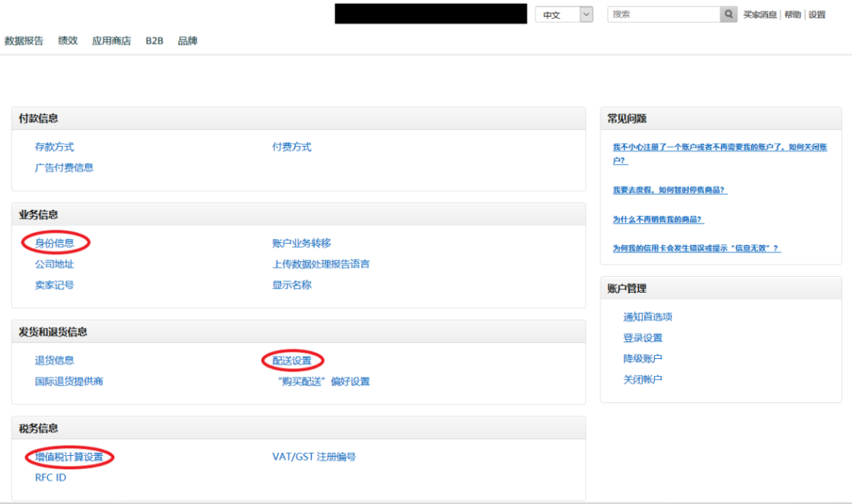Click the search magnifier icon
852x504 pixels.
(x=727, y=13)
